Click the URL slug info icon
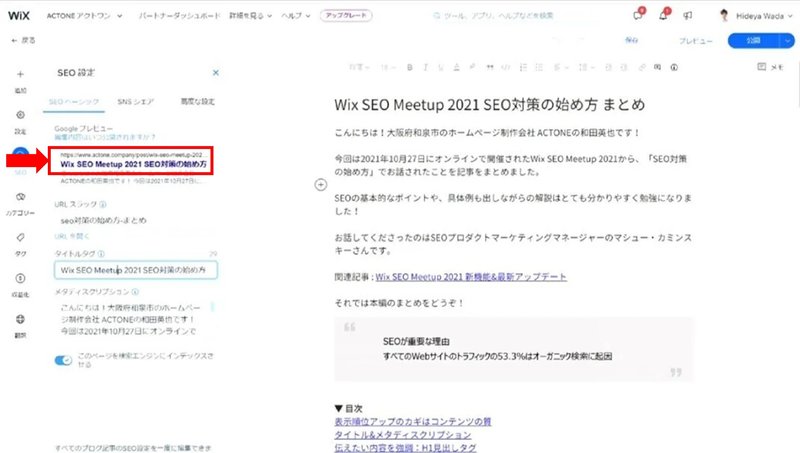The width and height of the screenshot is (800, 453). tap(103, 205)
